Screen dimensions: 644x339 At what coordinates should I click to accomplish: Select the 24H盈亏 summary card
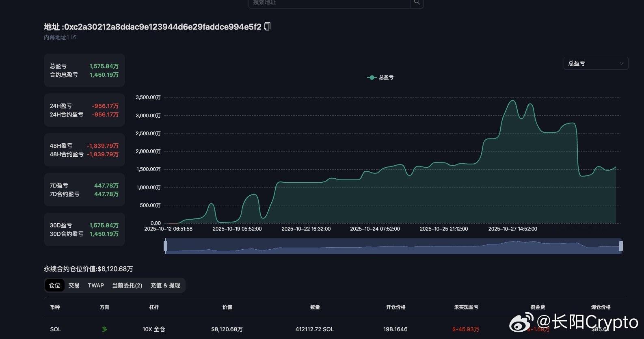(84, 110)
